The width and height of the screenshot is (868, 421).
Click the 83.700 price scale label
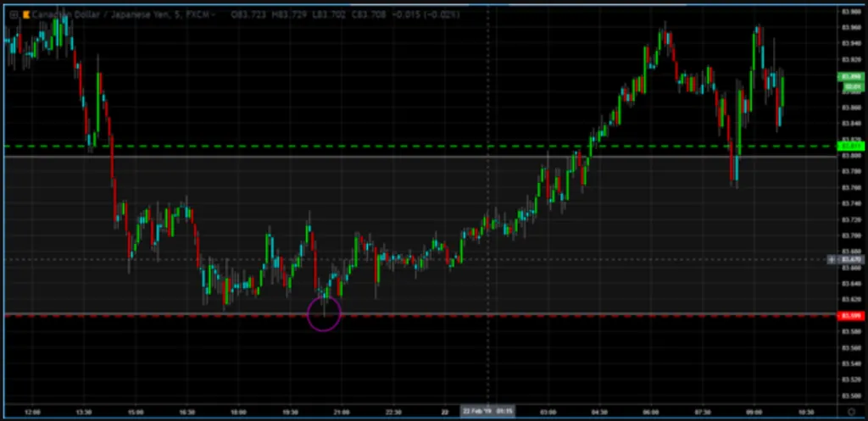pyautogui.click(x=851, y=235)
